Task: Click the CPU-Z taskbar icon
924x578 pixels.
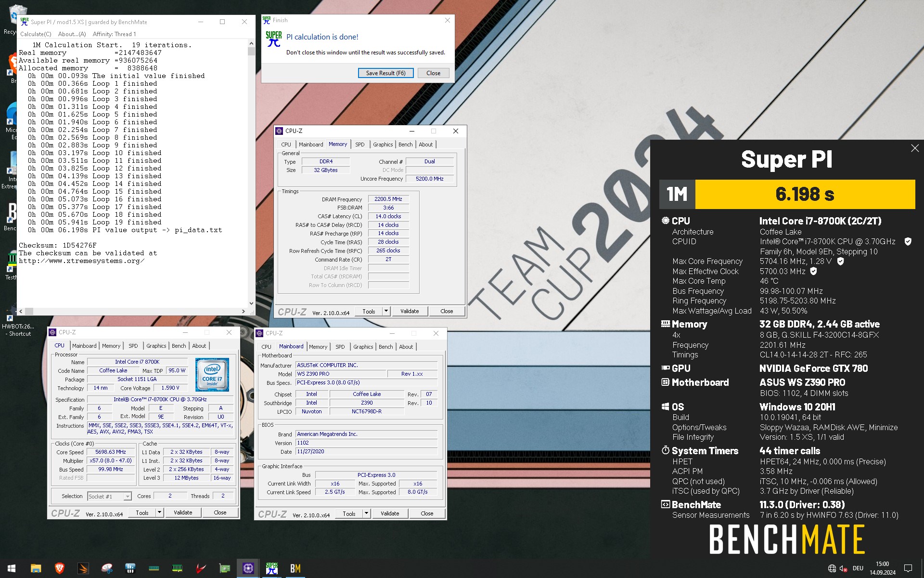Action: [x=248, y=568]
